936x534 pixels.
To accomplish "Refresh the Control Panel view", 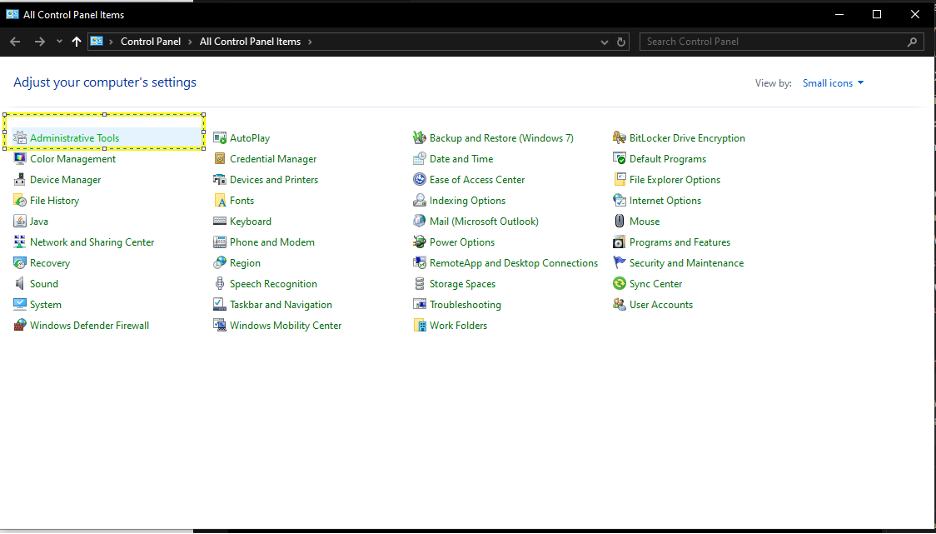I will pos(621,42).
